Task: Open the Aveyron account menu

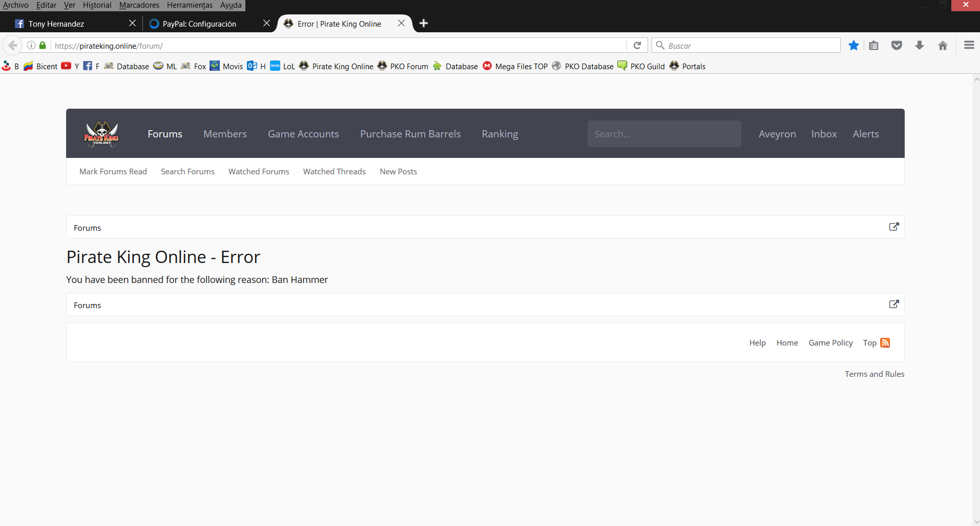Action: (777, 134)
